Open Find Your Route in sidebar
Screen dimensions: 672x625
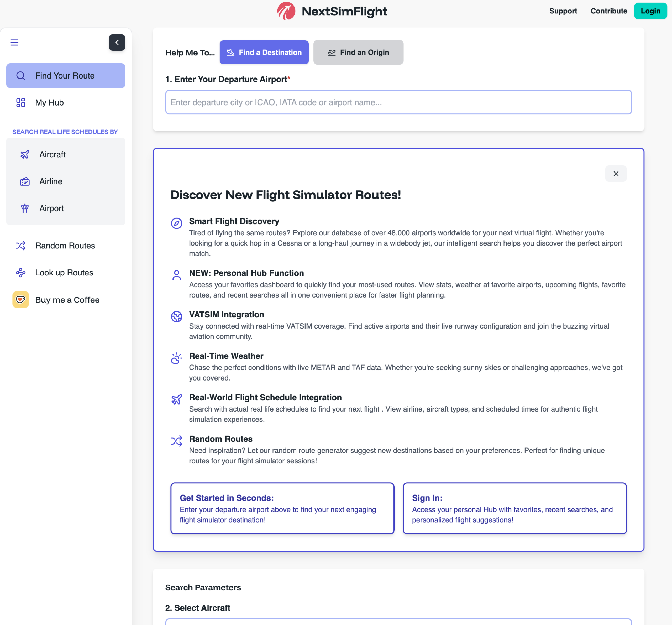(x=66, y=76)
